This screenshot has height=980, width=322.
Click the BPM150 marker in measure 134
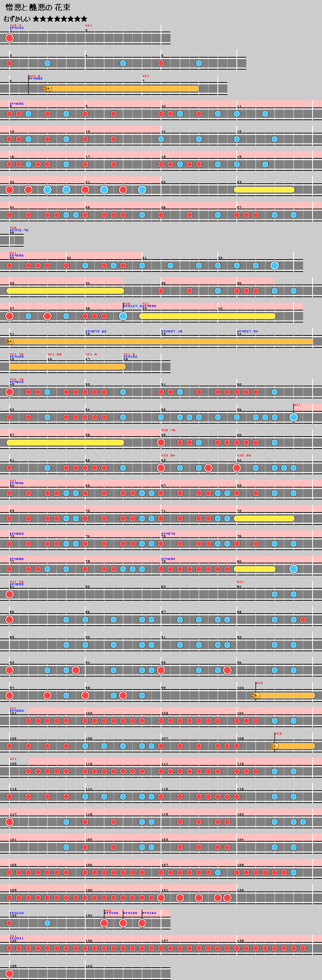pyautogui.click(x=111, y=913)
